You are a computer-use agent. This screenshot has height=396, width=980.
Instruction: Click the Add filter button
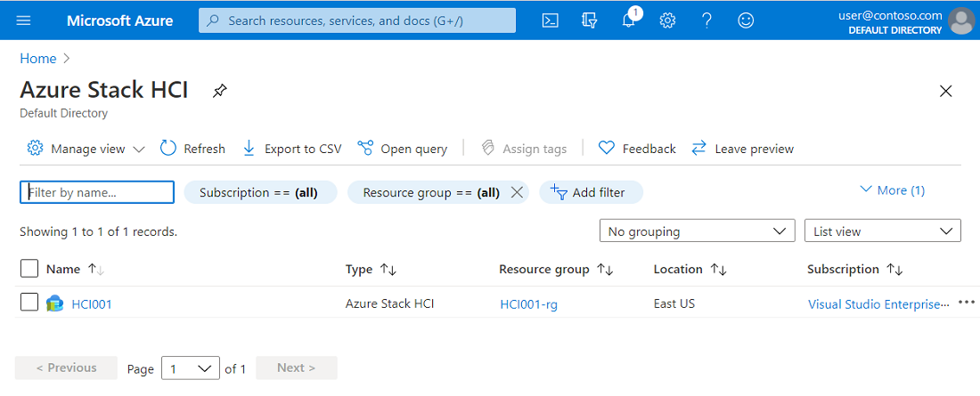tap(590, 192)
